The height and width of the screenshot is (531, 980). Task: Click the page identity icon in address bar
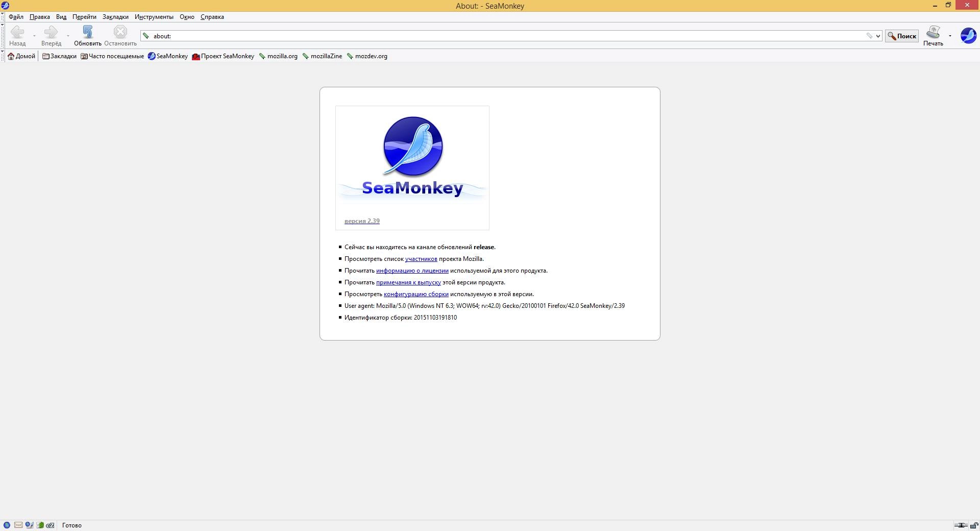(x=146, y=36)
